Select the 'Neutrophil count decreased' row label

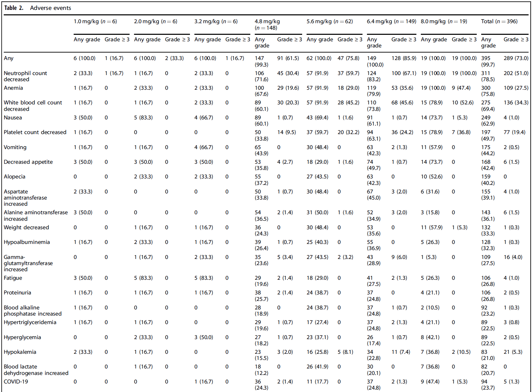pos(25,76)
